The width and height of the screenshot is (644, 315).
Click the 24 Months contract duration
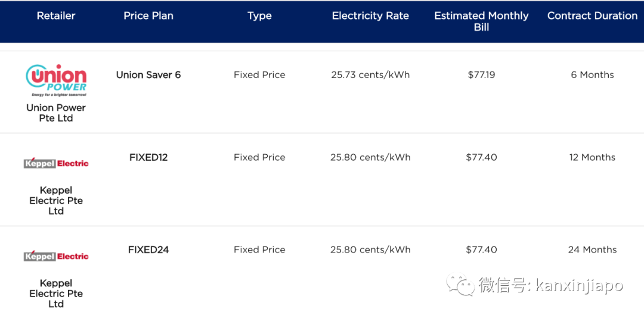pyautogui.click(x=592, y=250)
